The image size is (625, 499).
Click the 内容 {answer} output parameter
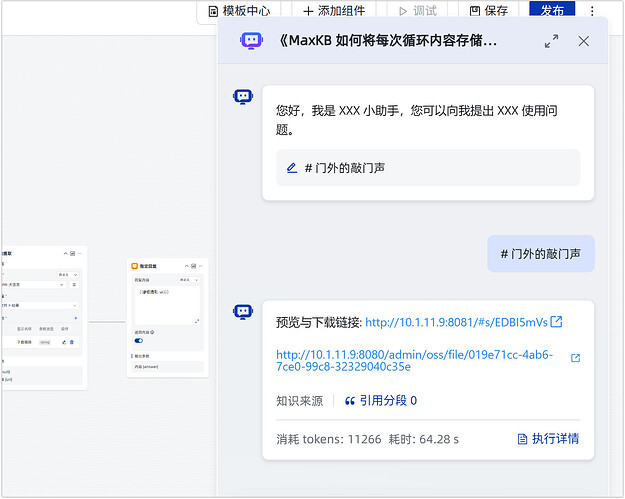tap(167, 366)
